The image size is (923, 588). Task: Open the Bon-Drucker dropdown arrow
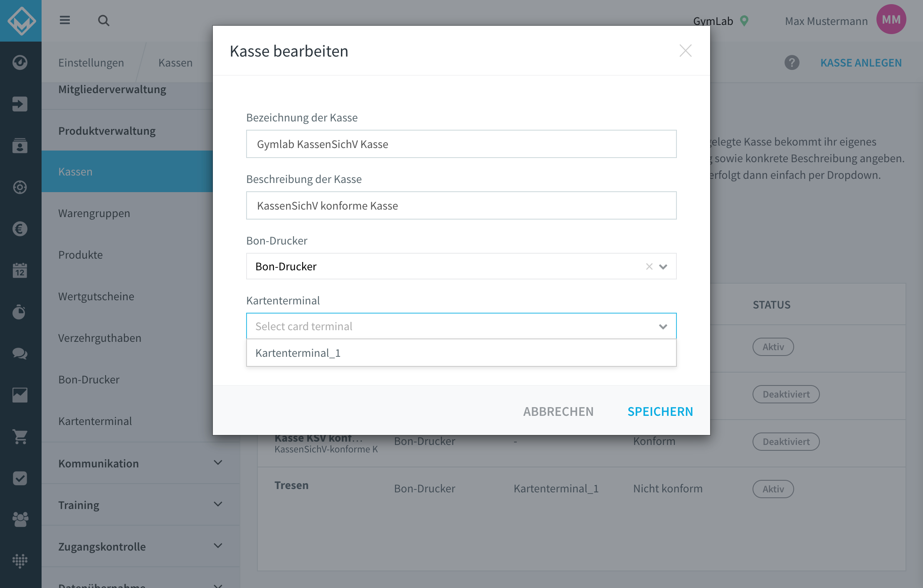click(663, 267)
